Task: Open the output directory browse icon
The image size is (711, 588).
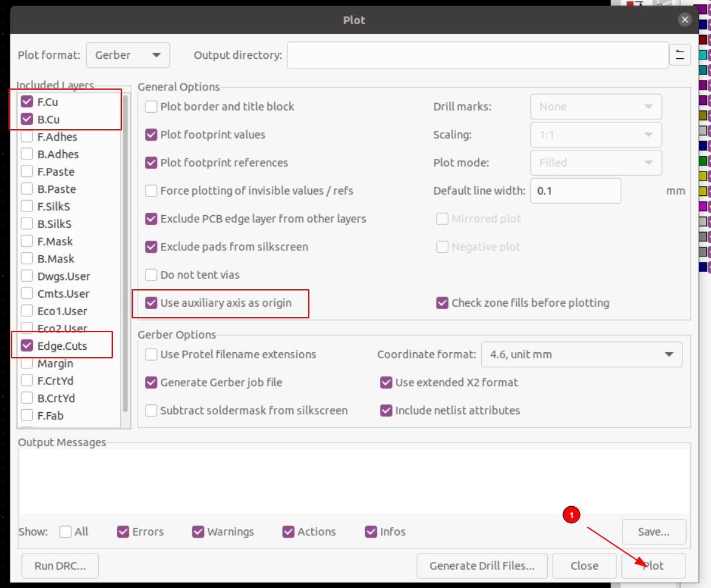Action: [679, 55]
